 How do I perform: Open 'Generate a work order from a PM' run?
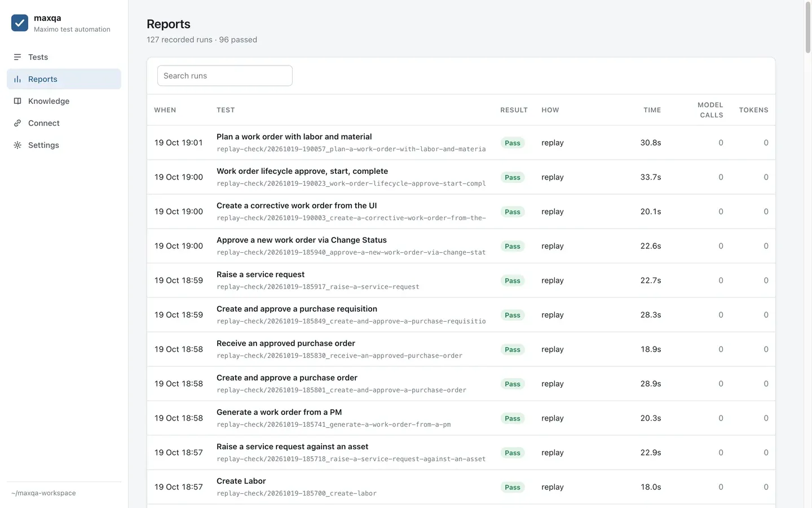279,412
